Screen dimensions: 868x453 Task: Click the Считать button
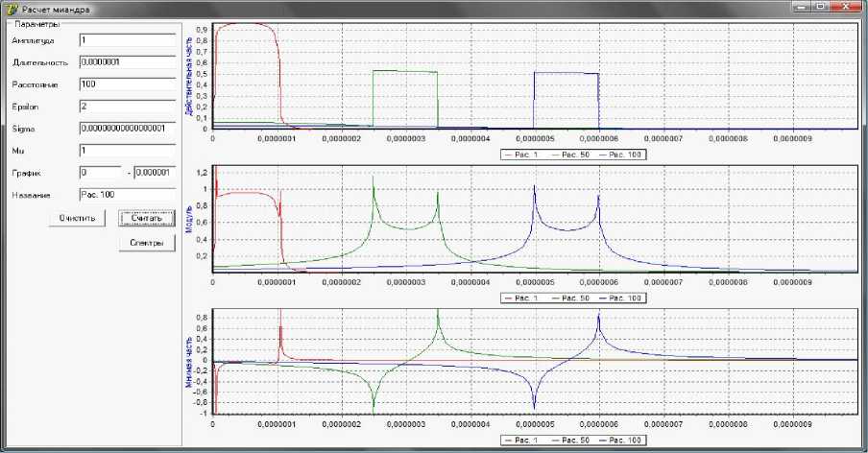[x=146, y=218]
